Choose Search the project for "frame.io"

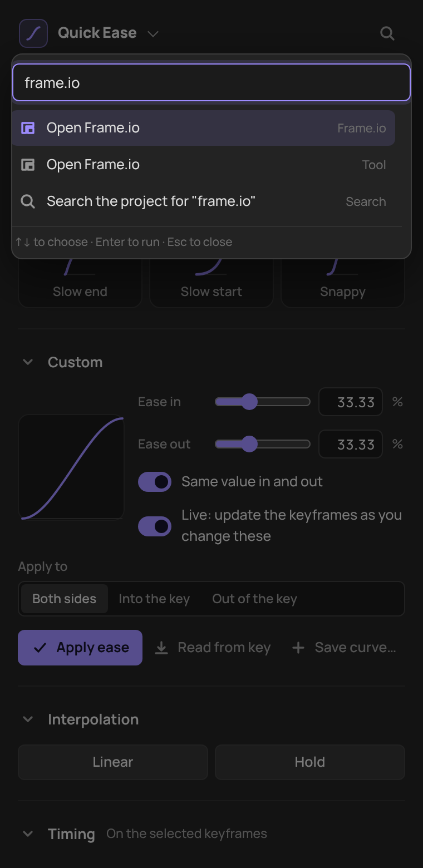pyautogui.click(x=204, y=201)
